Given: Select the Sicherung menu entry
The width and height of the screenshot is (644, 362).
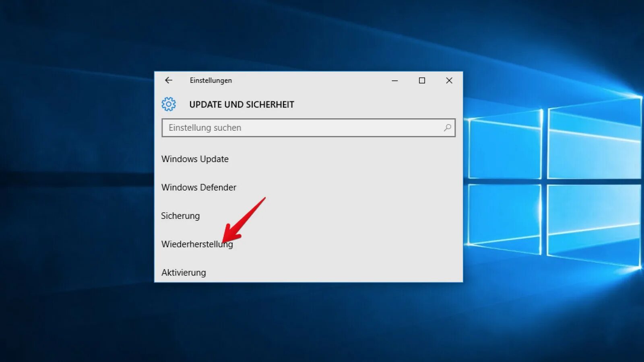Looking at the screenshot, I should [x=180, y=216].
